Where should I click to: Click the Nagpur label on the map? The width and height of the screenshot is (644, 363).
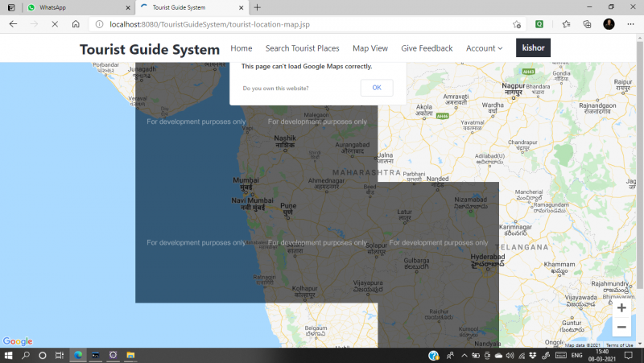coord(514,89)
